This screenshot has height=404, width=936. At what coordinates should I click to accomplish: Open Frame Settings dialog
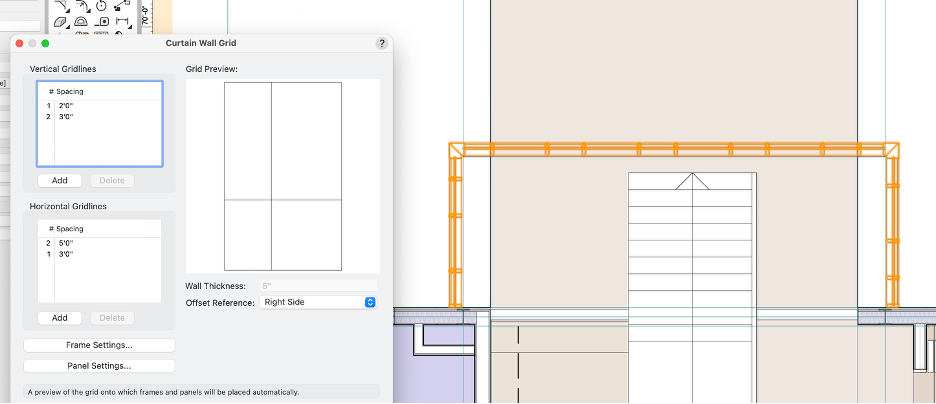click(x=99, y=345)
